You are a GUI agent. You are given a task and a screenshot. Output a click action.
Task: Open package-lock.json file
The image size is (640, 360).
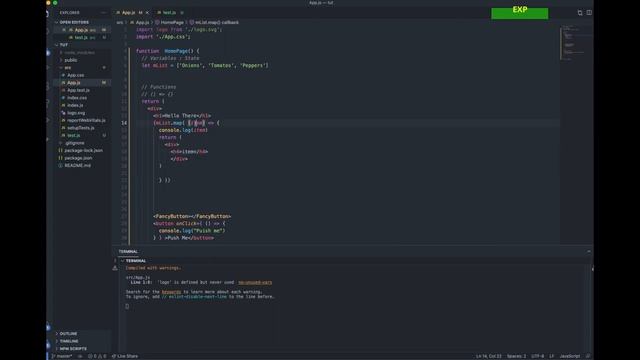(83, 150)
